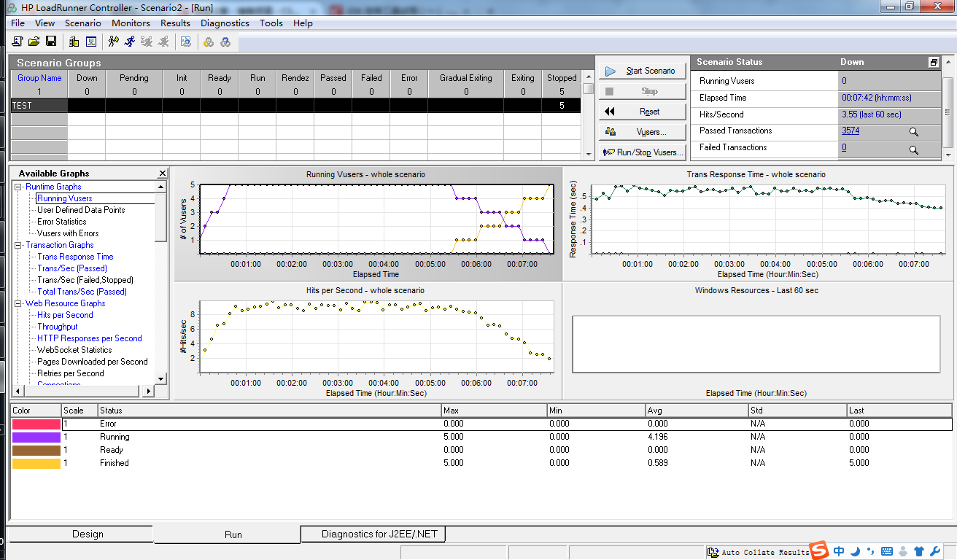This screenshot has width=957, height=560.
Task: Open the IME soft keyboard icon
Action: tap(887, 551)
